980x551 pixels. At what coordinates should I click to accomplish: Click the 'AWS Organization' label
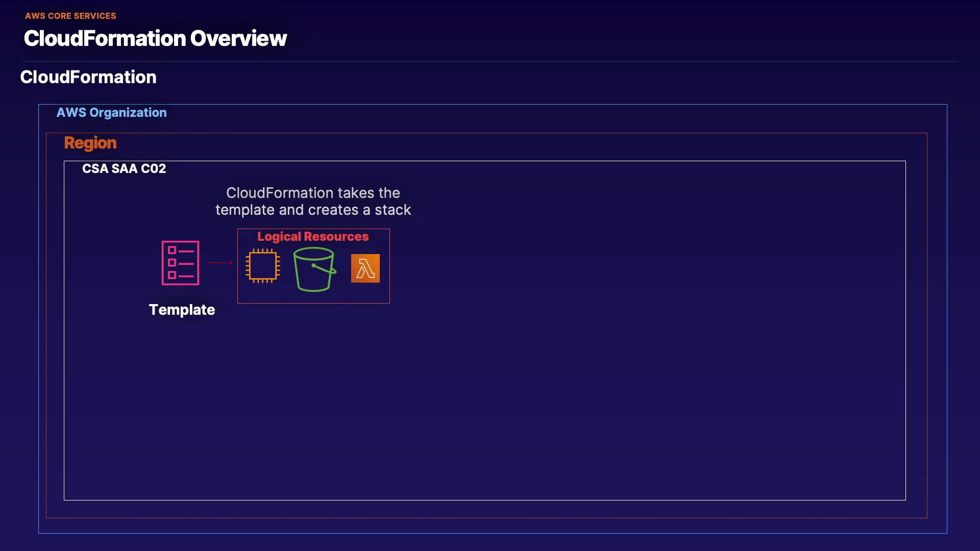(x=111, y=113)
